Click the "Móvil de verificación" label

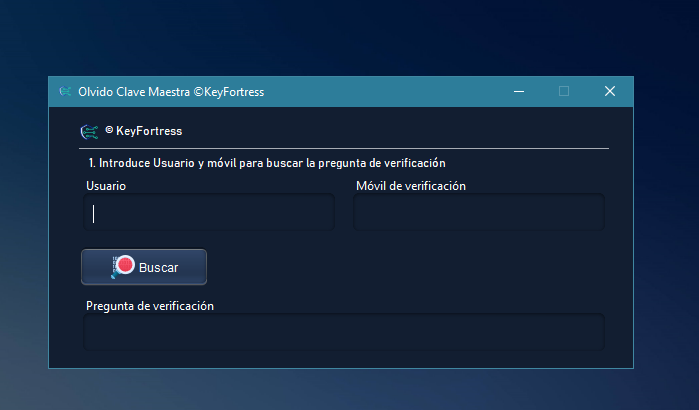click(x=410, y=186)
